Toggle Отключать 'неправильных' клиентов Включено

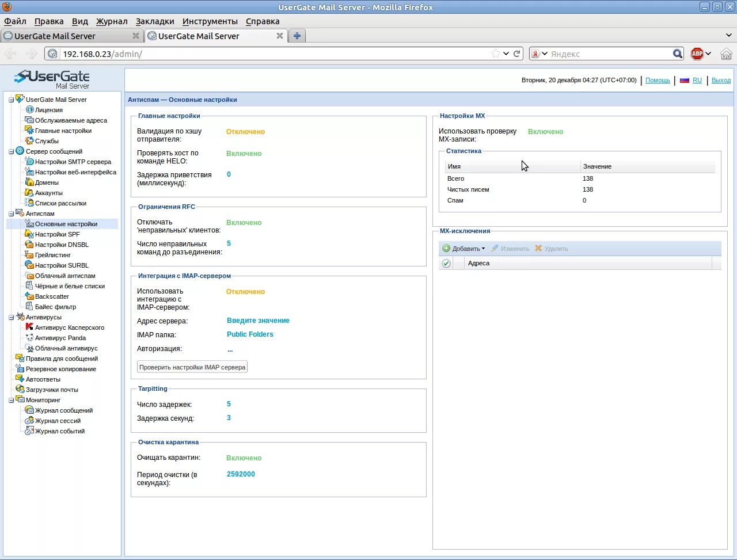(244, 223)
